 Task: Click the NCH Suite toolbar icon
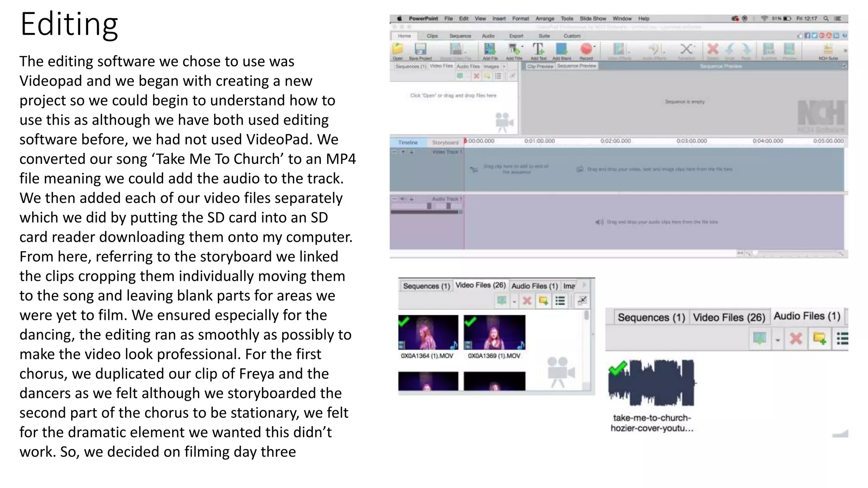click(828, 50)
